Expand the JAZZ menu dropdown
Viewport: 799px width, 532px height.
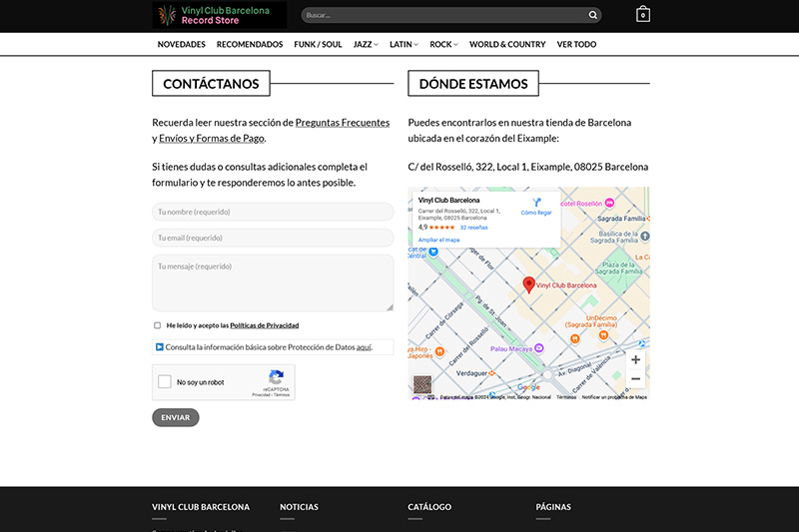coord(366,44)
